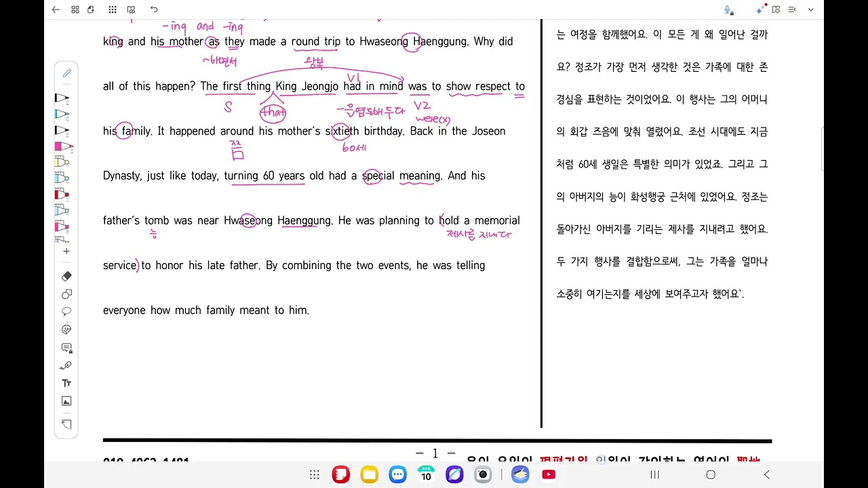Viewport: 868px width, 488px height.
Task: Toggle the read-only mode book icon
Action: pyautogui.click(x=131, y=9)
